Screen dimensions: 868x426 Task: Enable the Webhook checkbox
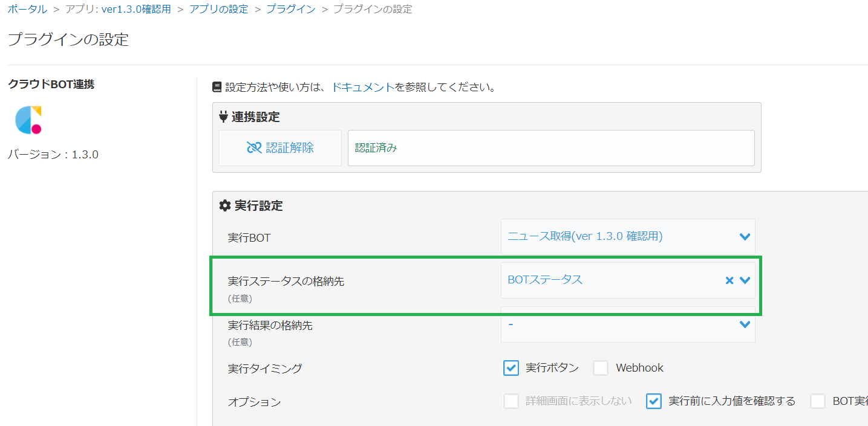(x=601, y=368)
